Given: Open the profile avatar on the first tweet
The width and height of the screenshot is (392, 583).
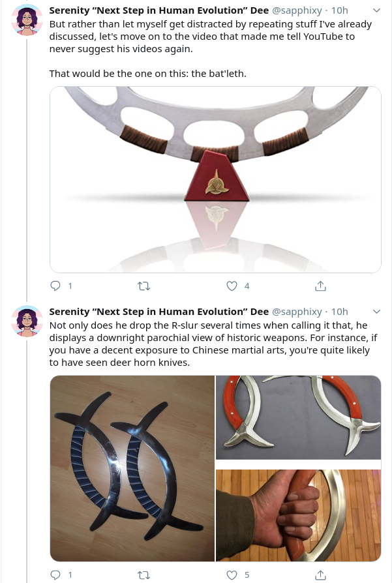Looking at the screenshot, I should click(x=27, y=20).
